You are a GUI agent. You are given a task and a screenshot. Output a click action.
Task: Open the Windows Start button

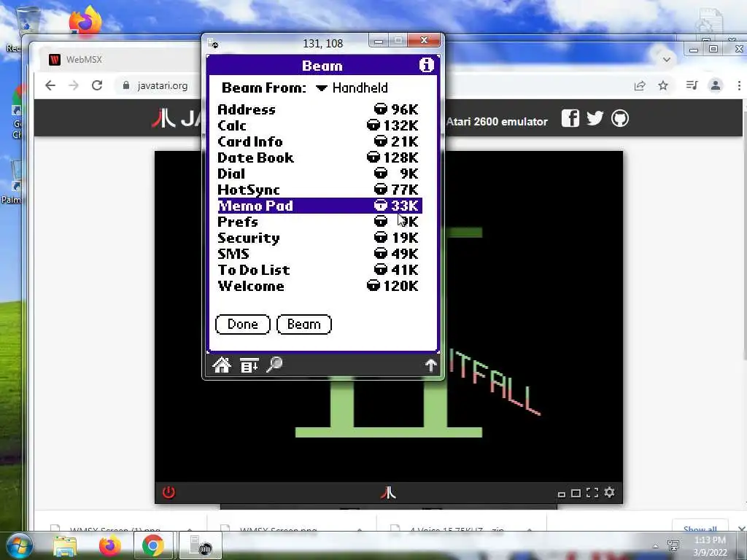pyautogui.click(x=19, y=545)
